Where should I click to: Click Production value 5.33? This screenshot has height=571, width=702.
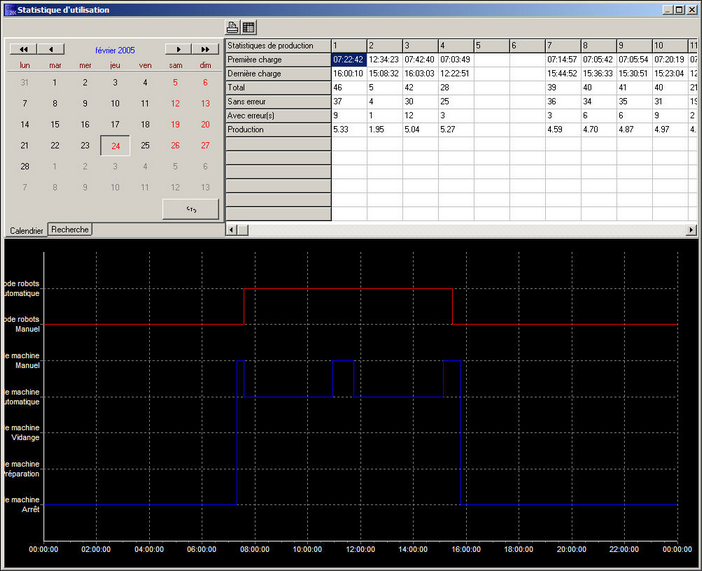pyautogui.click(x=349, y=129)
